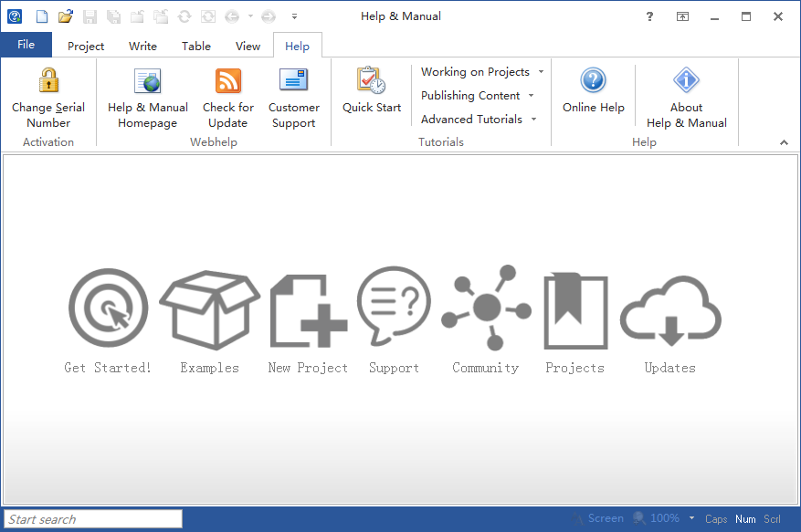The image size is (801, 532).
Task: Open the zoom level dropdown arrow in status bar
Action: [x=691, y=518]
